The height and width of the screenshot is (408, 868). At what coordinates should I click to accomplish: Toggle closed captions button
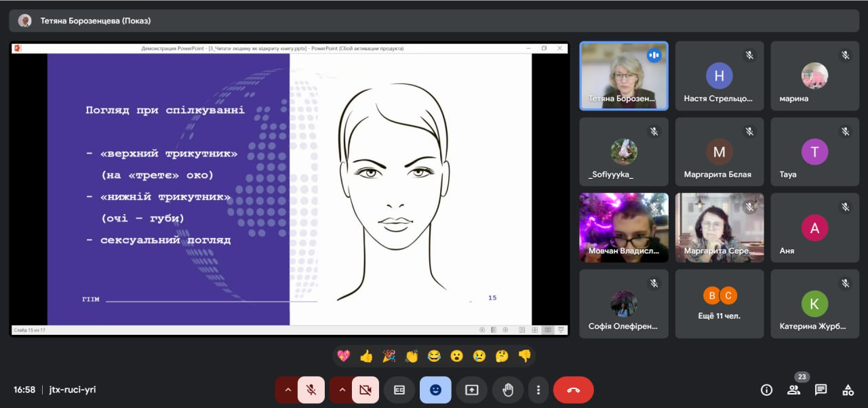[x=399, y=390]
